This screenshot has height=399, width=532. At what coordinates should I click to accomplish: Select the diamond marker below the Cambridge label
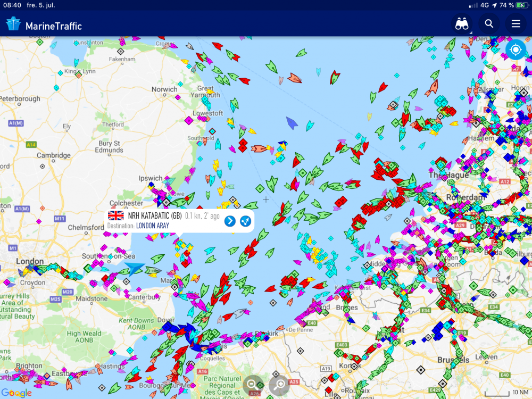[43, 166]
